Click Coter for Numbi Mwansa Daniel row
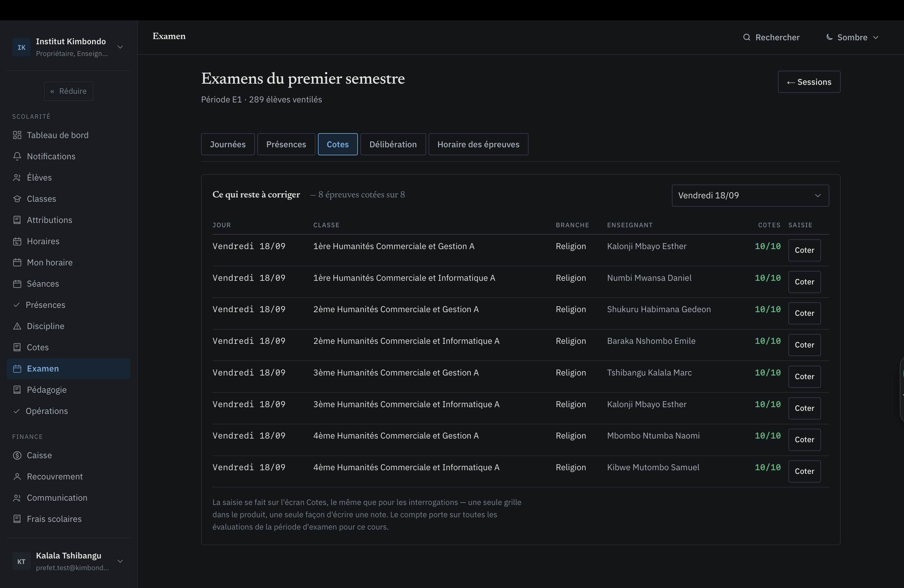Screen dimensions: 904x588 [804, 282]
